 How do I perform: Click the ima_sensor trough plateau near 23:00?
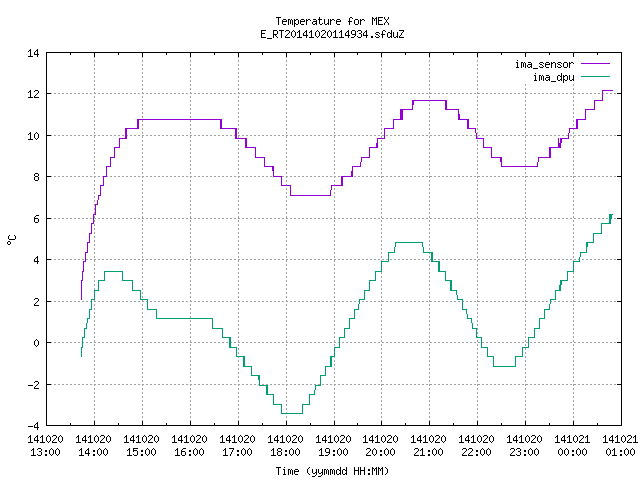(519, 167)
